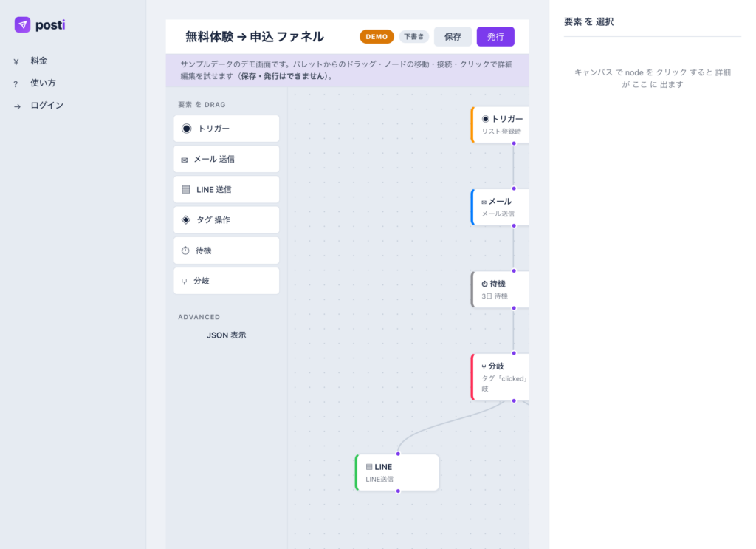Click the DEMO badge
This screenshot has width=756, height=549.
[377, 37]
